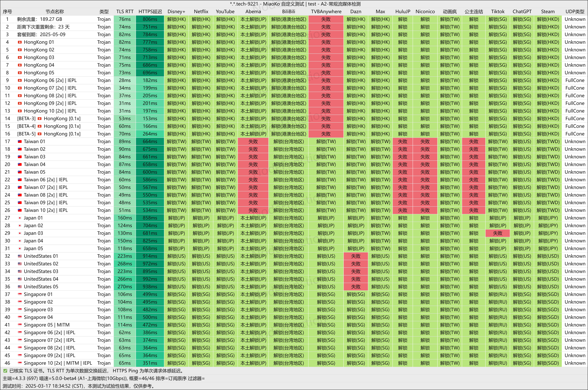
Task: Click the HTTPS延迟 column header
Action: tap(150, 12)
